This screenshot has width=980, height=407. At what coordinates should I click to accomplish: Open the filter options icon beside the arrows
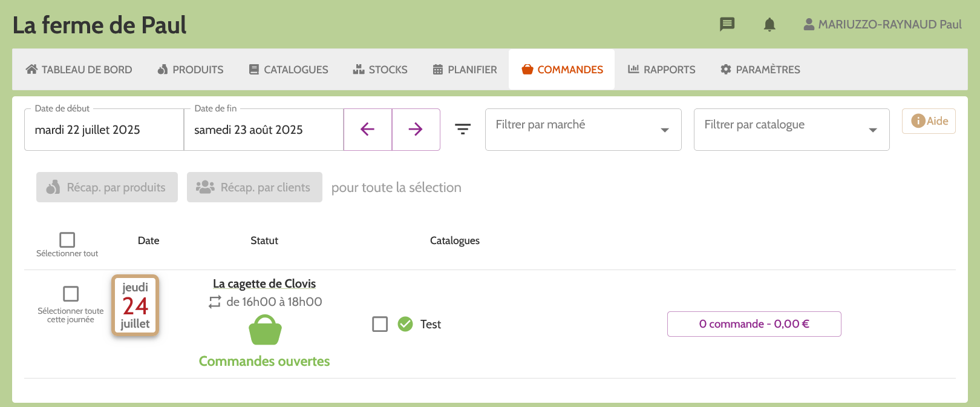point(463,129)
